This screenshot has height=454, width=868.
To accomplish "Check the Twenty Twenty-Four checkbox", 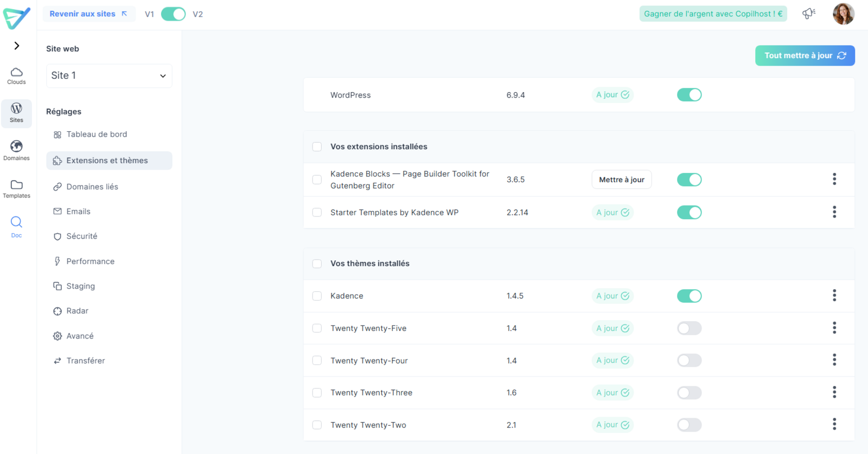I will point(317,361).
